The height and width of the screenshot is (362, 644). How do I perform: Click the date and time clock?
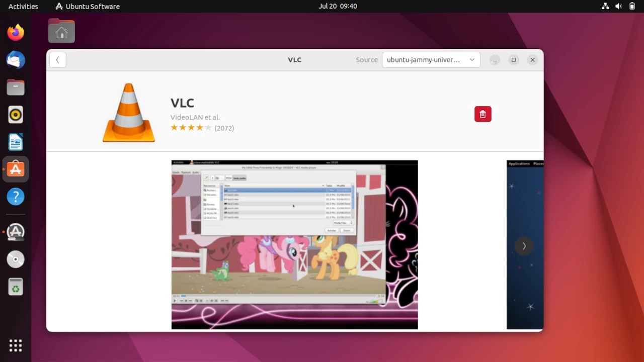pos(338,6)
